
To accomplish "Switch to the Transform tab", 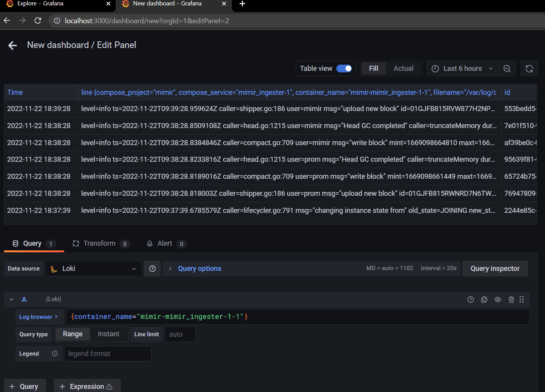I will point(99,243).
